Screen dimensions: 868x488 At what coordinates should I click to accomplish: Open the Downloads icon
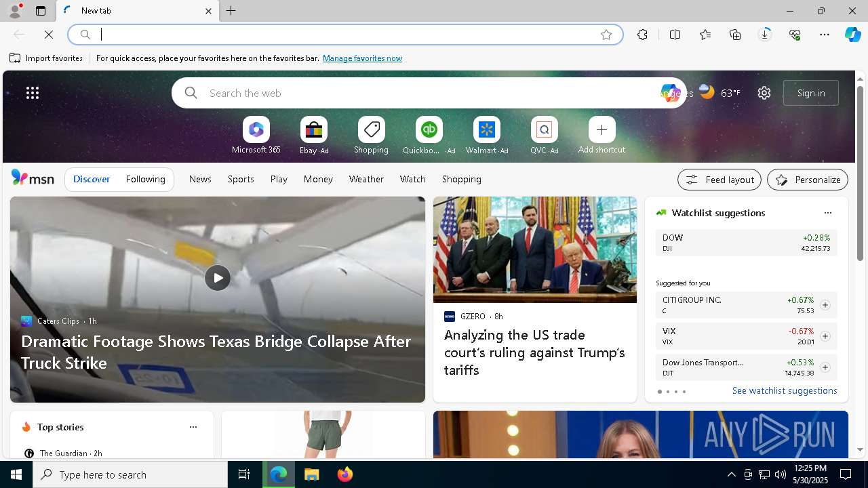click(765, 35)
